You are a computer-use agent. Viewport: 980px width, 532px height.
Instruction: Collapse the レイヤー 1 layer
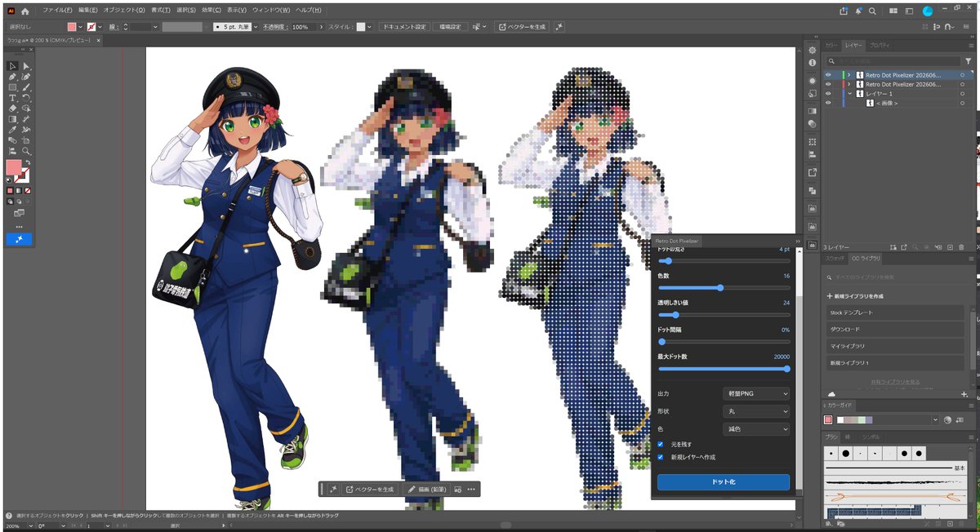(849, 94)
